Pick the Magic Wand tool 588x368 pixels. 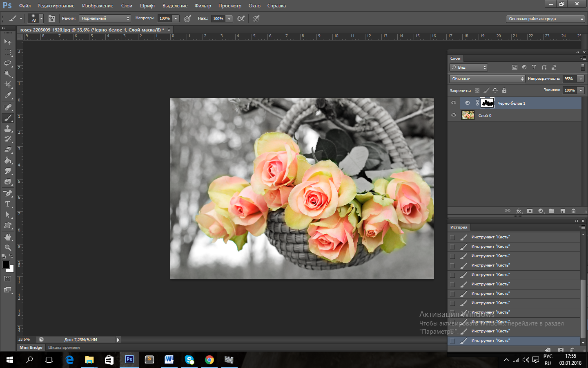click(8, 74)
